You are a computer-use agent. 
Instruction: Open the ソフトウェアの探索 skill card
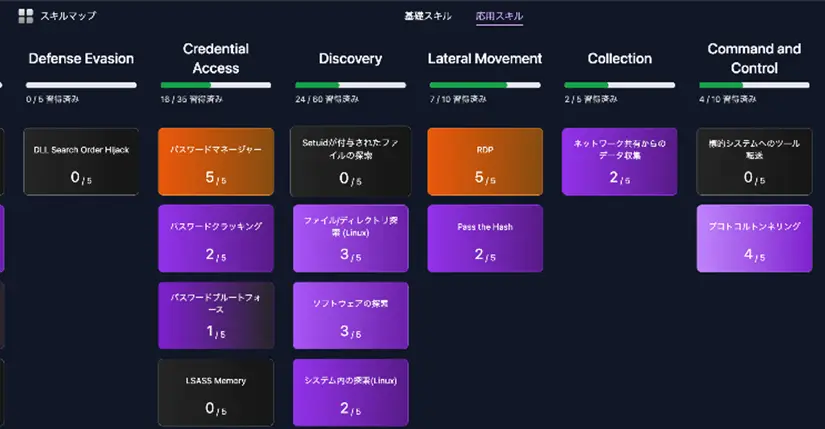[350, 316]
